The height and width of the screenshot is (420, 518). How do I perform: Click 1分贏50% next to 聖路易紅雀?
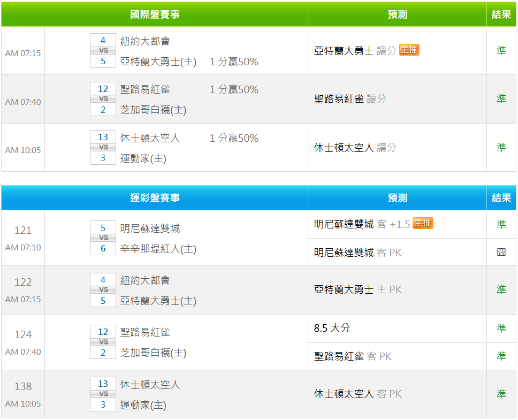coord(234,89)
